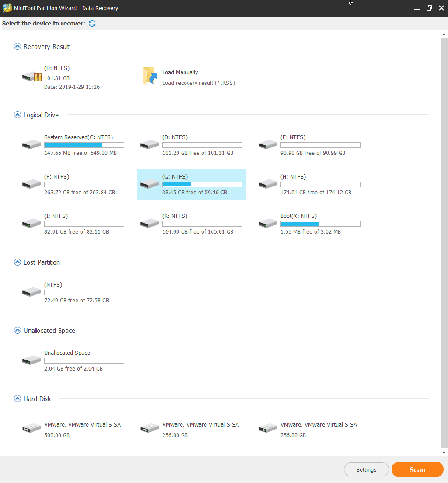Image resolution: width=448 pixels, height=483 pixels.
Task: Collapse the Lost Partition section
Action: point(17,262)
